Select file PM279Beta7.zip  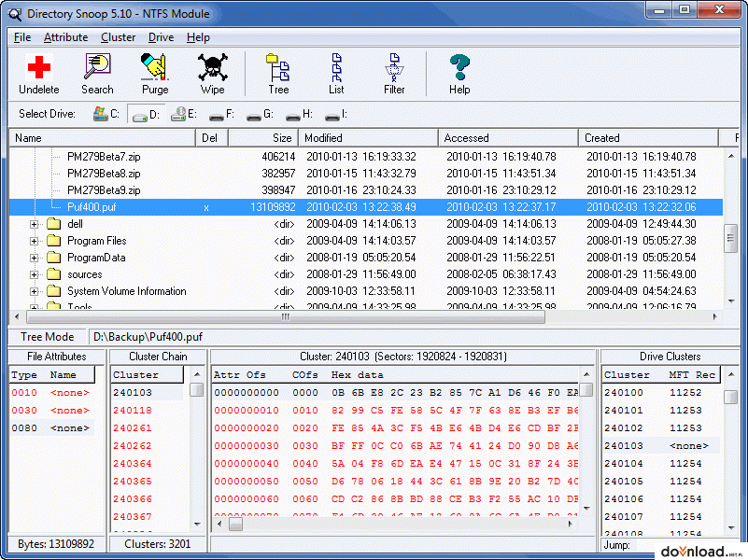click(104, 157)
